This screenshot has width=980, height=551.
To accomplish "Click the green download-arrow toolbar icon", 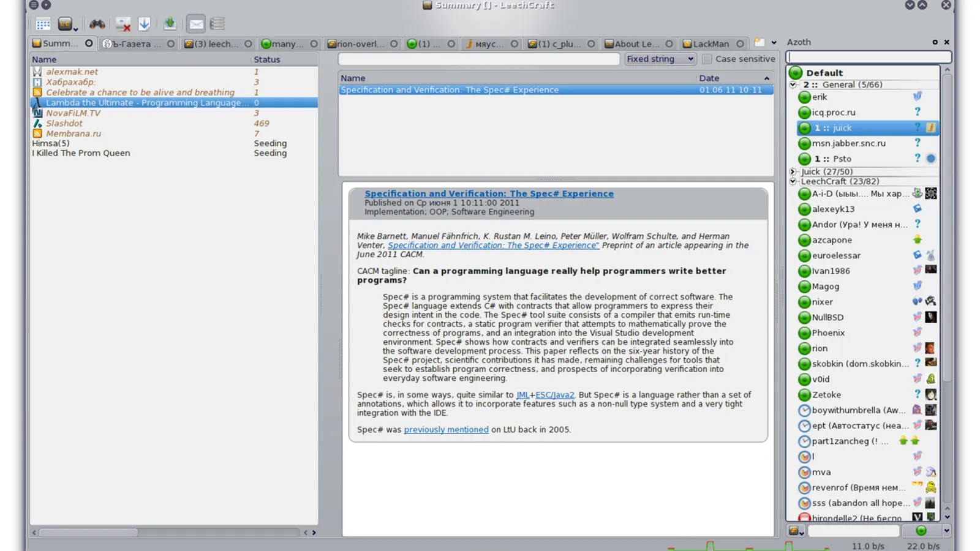I will pyautogui.click(x=170, y=24).
